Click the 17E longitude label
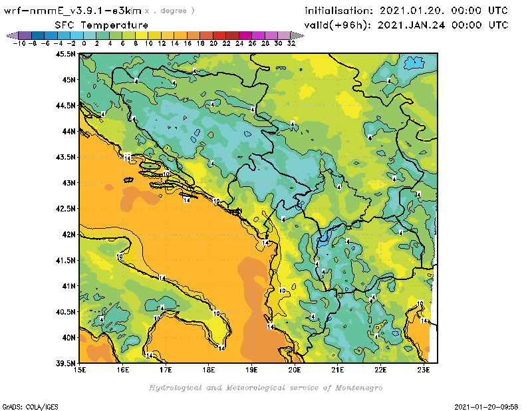The image size is (532, 411). [x=166, y=370]
